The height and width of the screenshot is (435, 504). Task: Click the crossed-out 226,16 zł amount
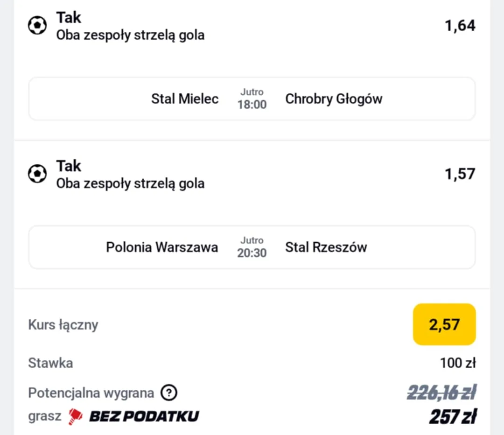pos(441,393)
